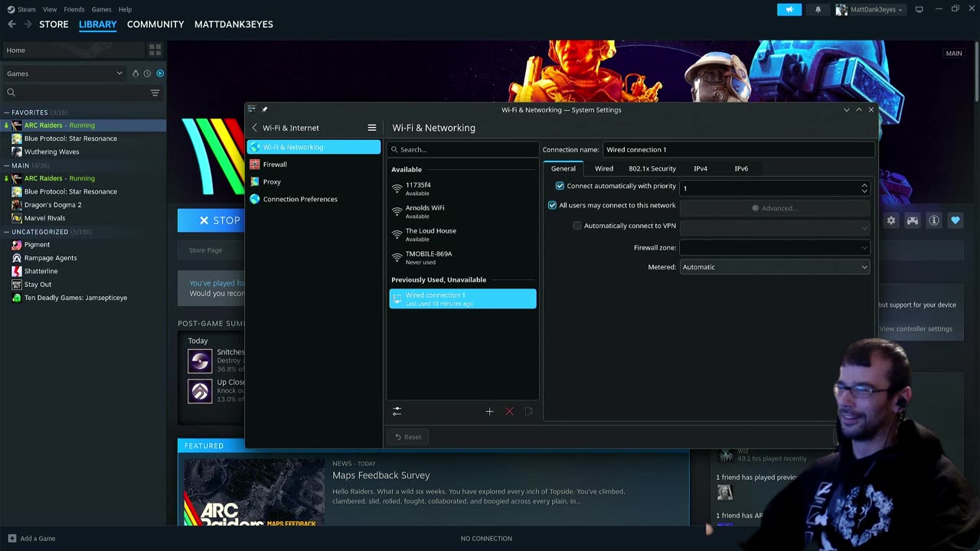Click the controller icon on the game page

[913, 220]
